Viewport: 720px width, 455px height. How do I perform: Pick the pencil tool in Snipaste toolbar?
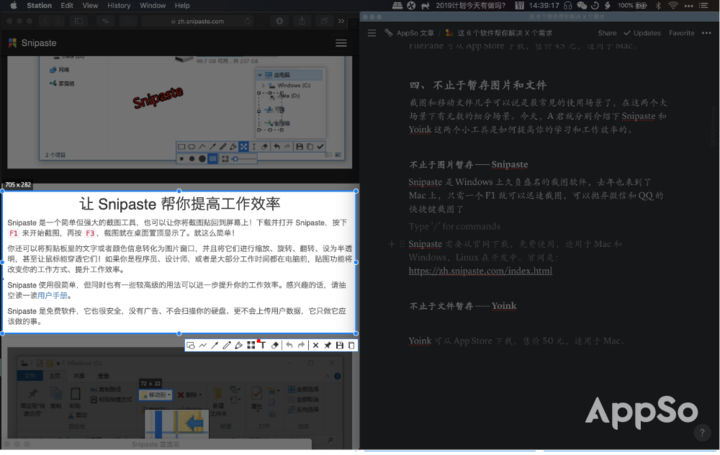click(x=226, y=345)
